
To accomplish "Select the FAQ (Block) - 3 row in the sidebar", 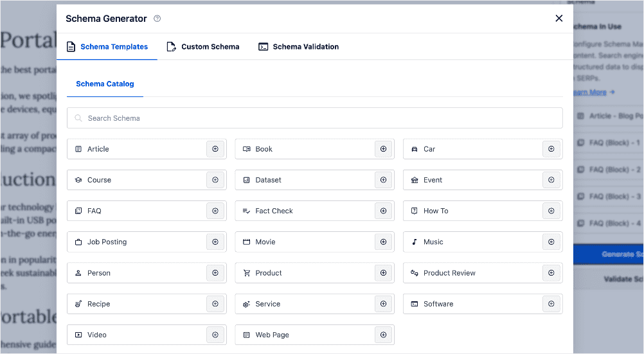I will tap(609, 197).
